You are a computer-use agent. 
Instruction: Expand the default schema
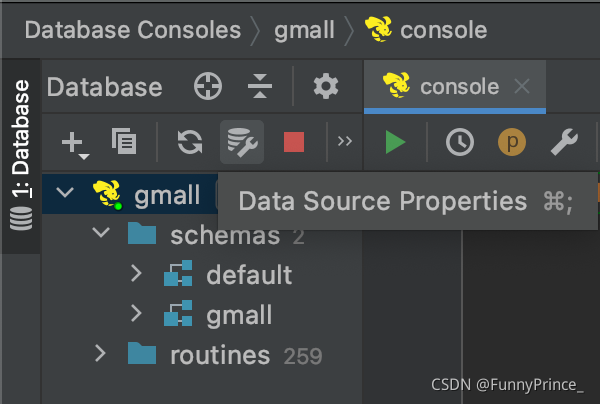pos(136,274)
